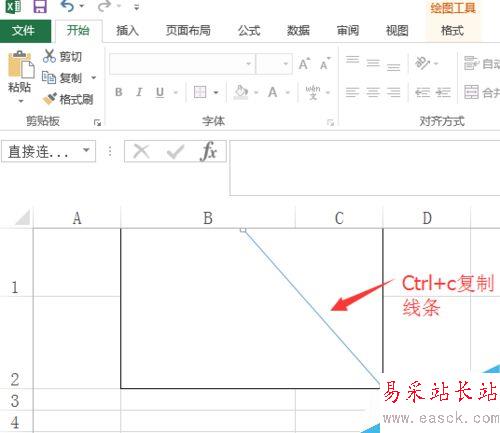
Task: Click the Increase Indent icon
Action: click(443, 92)
